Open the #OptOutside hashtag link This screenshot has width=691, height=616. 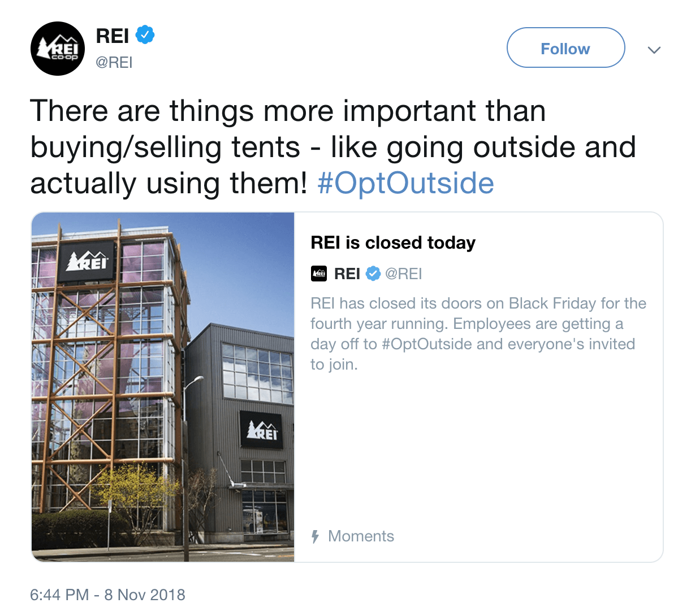click(x=405, y=183)
